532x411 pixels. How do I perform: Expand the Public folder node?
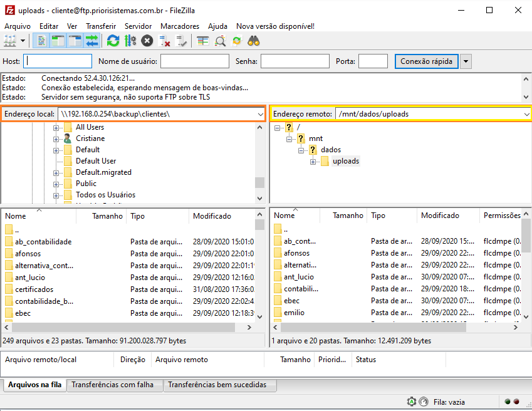tap(56, 184)
